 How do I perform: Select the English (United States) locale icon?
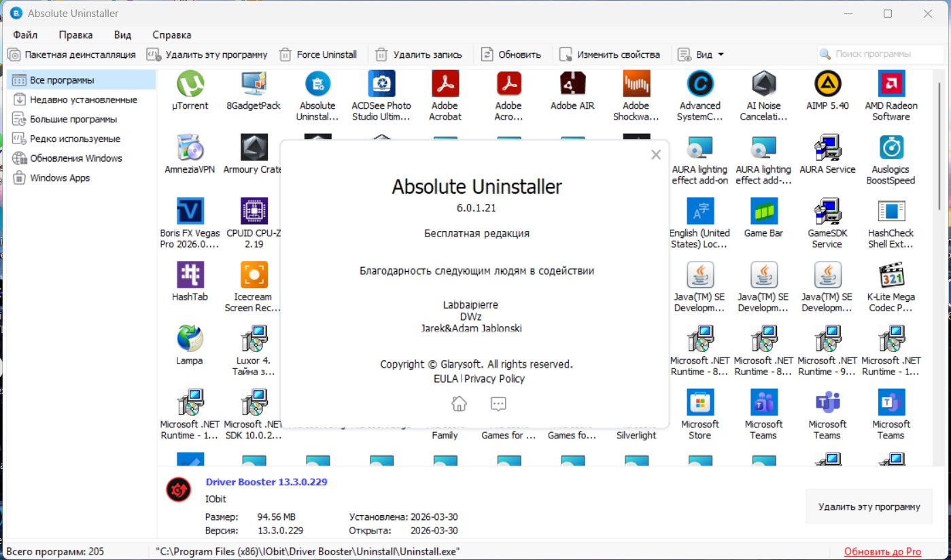pyautogui.click(x=700, y=211)
